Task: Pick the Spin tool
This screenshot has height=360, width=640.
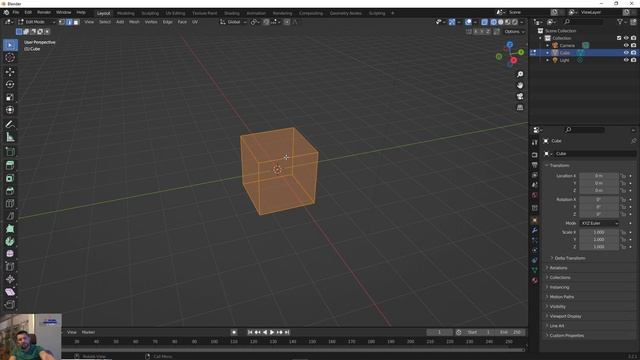Action: click(10, 241)
